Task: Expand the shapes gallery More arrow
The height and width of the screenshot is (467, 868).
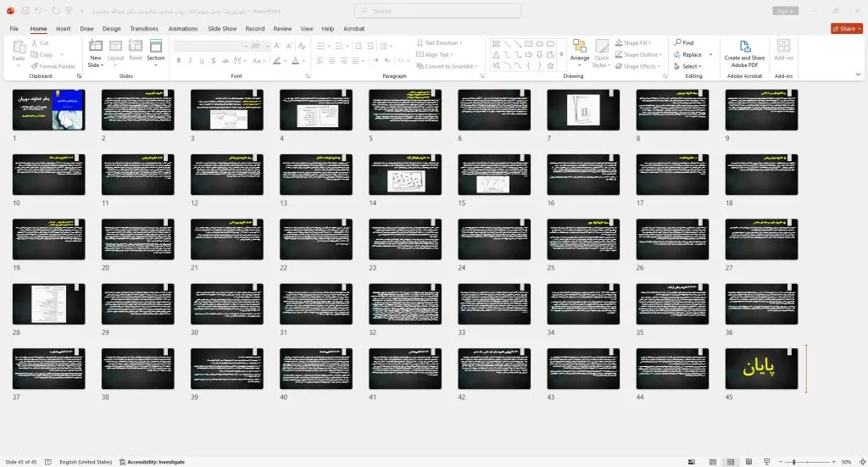Action: click(561, 55)
